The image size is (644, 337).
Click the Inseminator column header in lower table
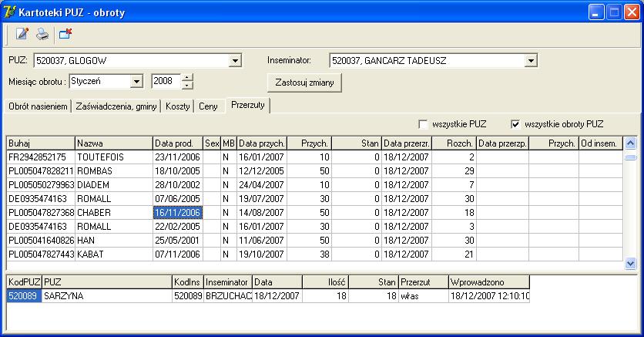pyautogui.click(x=228, y=282)
